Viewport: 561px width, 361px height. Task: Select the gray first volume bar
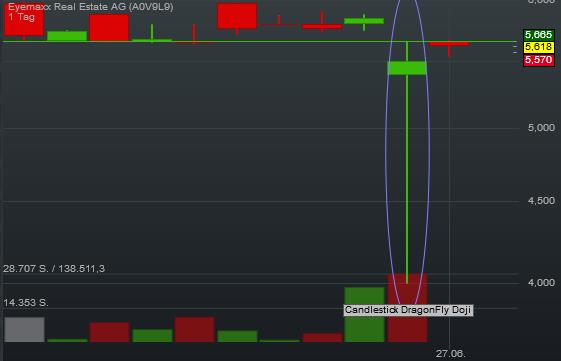tap(24, 330)
